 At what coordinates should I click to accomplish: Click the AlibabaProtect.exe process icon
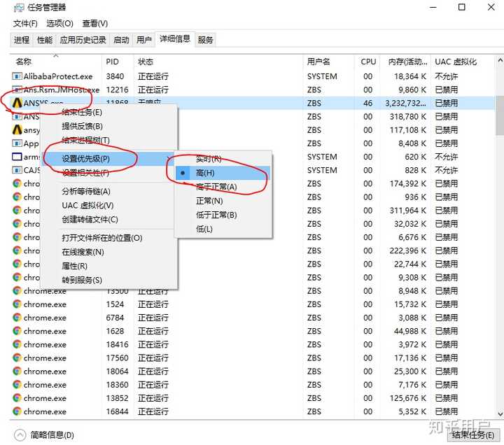coord(17,76)
